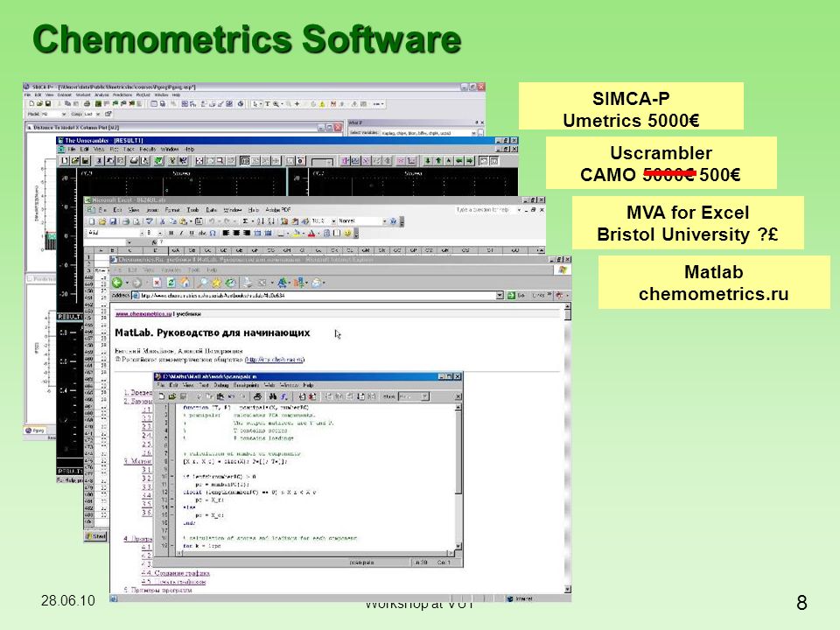Screen dimensions: 840x630
Task: Open link 4.5 below Создание графика
Action: point(173,581)
